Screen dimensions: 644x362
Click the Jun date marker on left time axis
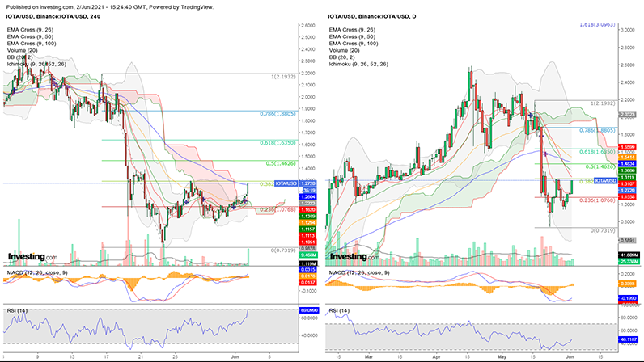235,356
